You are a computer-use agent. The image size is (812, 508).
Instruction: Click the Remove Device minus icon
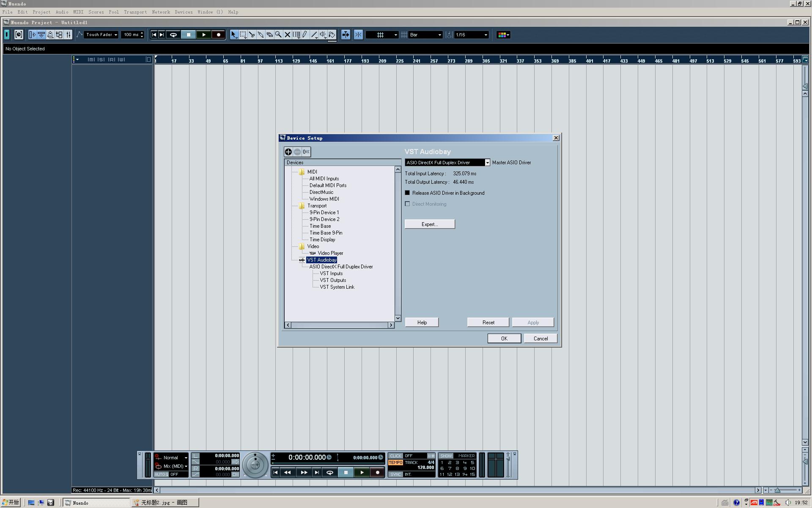click(297, 152)
